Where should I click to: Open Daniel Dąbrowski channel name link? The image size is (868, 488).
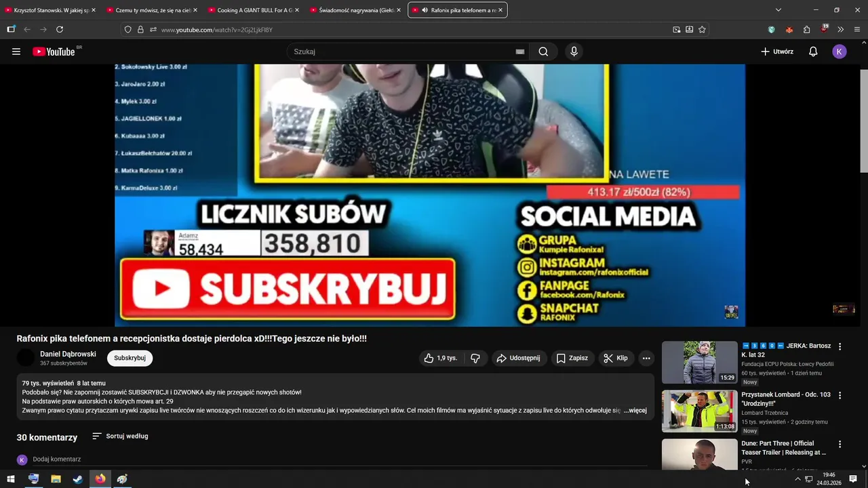point(68,354)
